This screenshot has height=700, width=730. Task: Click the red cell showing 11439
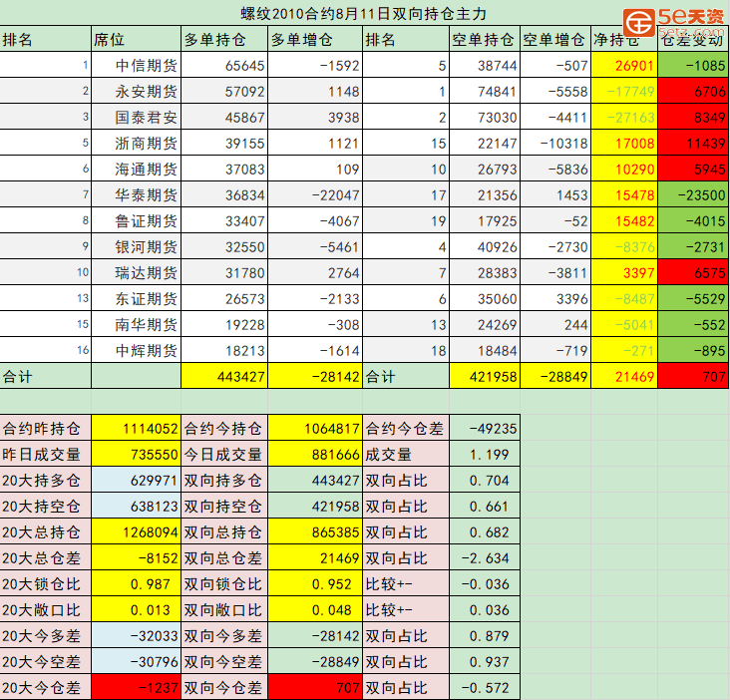click(693, 144)
